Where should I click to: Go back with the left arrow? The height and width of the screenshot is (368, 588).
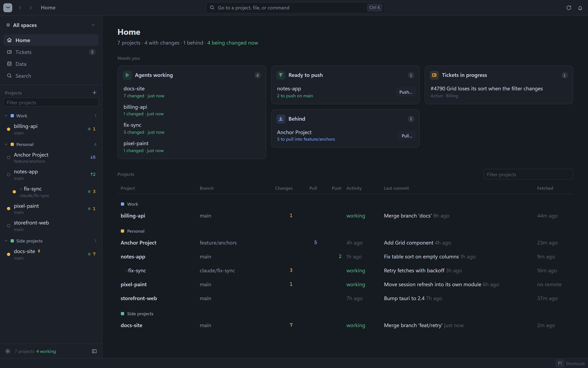[x=20, y=8]
